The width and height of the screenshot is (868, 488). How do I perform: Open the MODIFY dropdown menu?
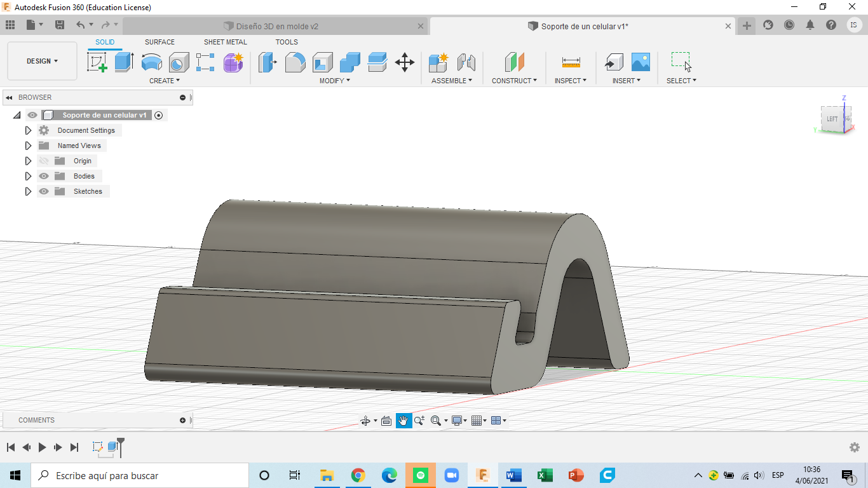(x=334, y=81)
